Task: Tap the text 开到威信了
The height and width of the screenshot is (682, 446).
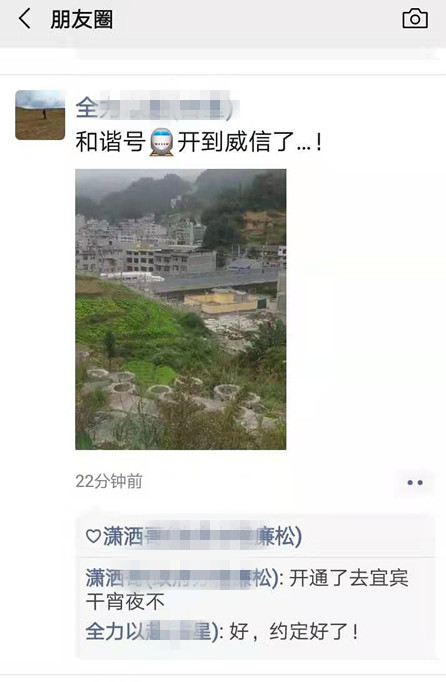Action: [x=236, y=142]
